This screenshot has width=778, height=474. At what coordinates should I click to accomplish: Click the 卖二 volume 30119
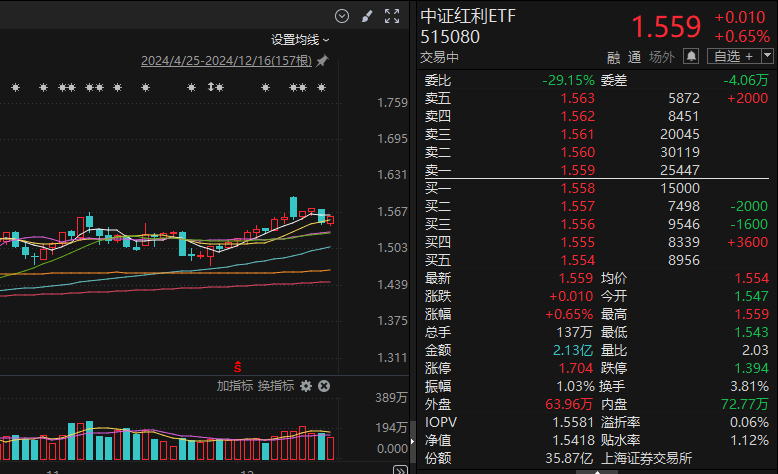[x=680, y=152]
